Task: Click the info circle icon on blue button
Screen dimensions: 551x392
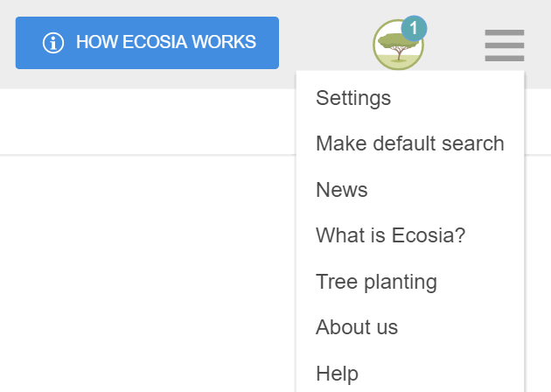Action: point(53,43)
